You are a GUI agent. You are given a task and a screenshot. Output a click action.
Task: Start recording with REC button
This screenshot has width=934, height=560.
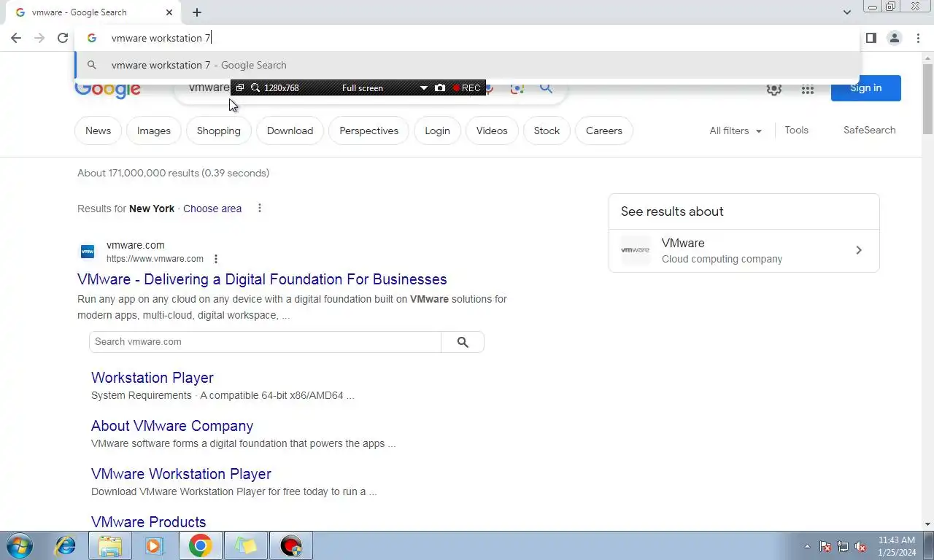coord(466,87)
